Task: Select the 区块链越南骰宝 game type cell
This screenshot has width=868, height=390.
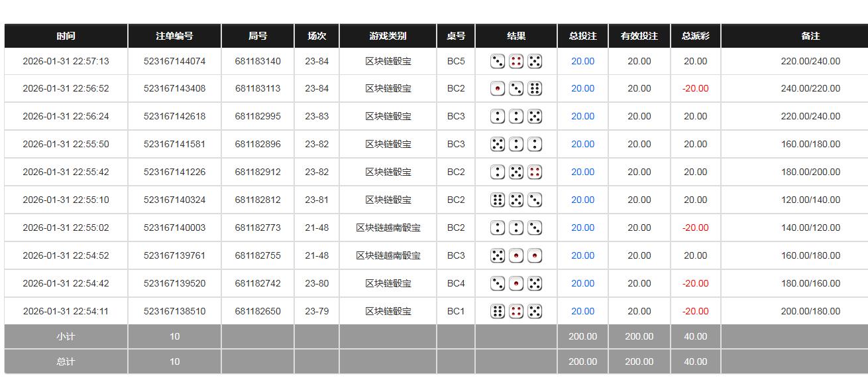Action: pyautogui.click(x=388, y=227)
